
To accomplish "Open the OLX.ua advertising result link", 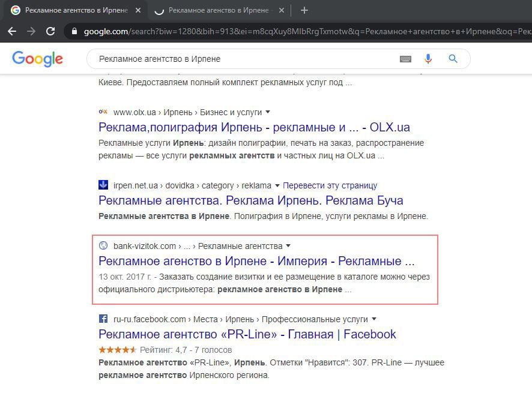I will click(254, 127).
